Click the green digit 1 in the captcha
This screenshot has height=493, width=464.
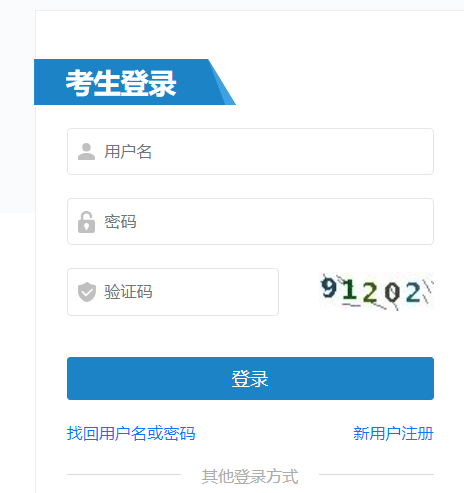(350, 290)
